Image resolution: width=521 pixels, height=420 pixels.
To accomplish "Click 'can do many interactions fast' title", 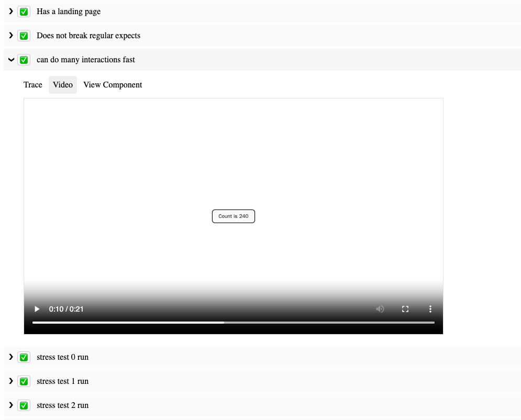I will pyautogui.click(x=86, y=60).
